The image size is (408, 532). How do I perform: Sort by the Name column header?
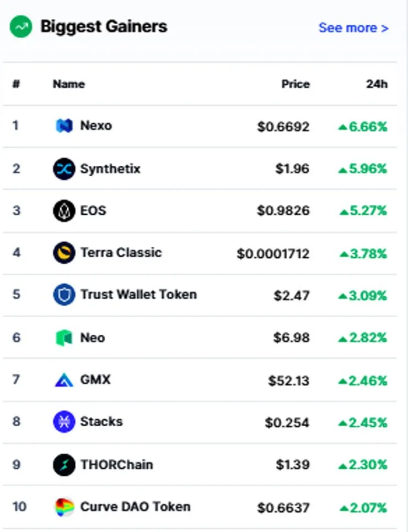pyautogui.click(x=68, y=84)
